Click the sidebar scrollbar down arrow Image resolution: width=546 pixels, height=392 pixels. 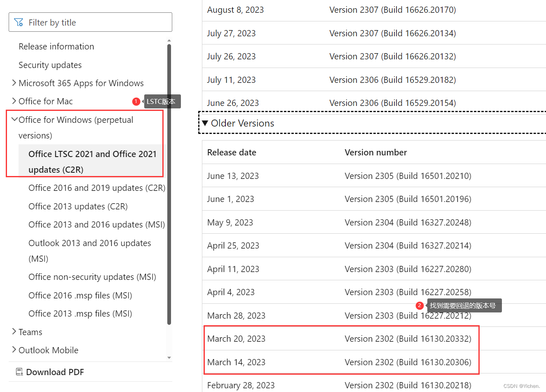coord(169,358)
